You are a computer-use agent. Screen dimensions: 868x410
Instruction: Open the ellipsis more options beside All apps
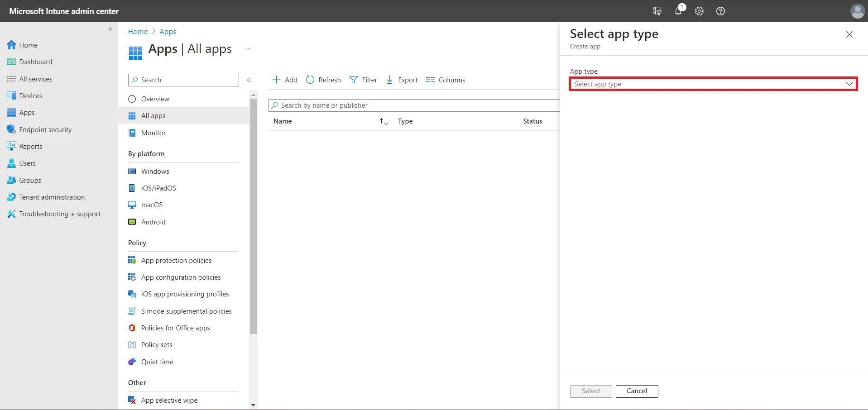pos(248,49)
